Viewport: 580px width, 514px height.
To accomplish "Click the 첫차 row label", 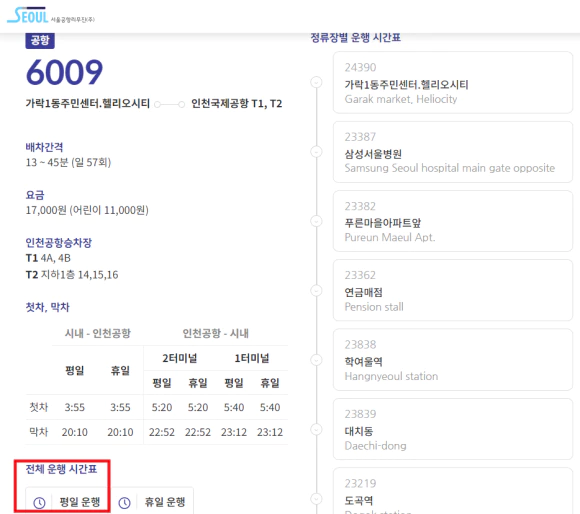I will point(39,407).
